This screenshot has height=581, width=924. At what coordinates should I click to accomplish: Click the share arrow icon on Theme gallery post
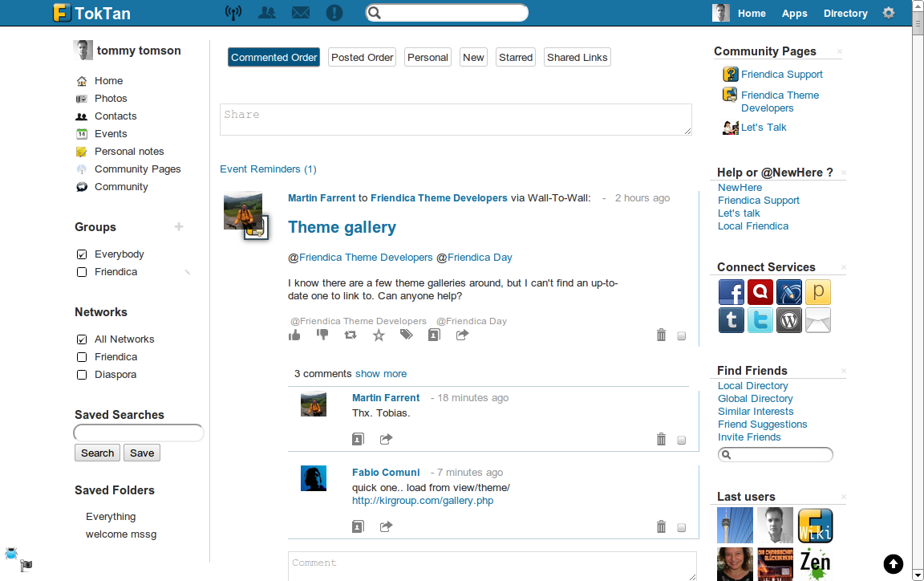pos(462,335)
